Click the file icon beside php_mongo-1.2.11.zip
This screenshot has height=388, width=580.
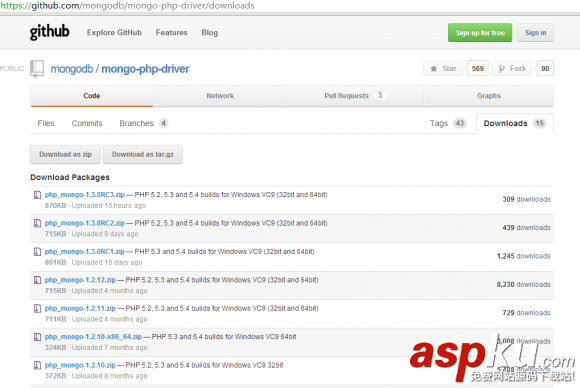(x=37, y=308)
